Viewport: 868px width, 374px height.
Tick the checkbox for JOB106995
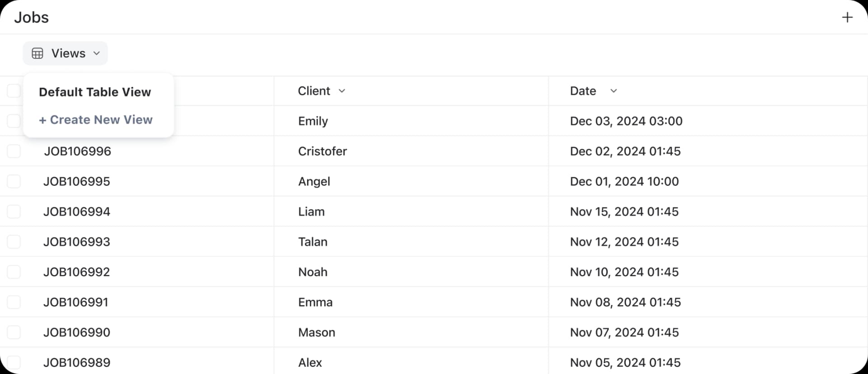point(14,181)
